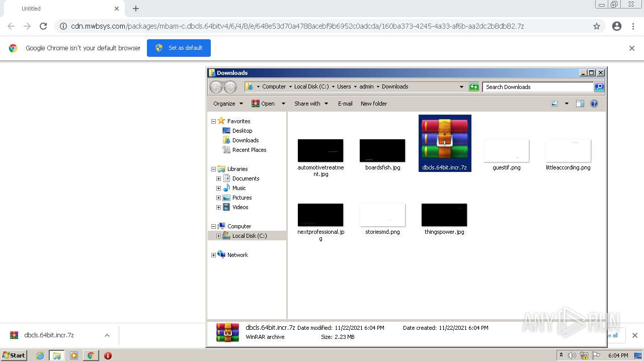This screenshot has height=362, width=644.
Task: Expand the Open button dropdown arrow
Action: [x=283, y=104]
